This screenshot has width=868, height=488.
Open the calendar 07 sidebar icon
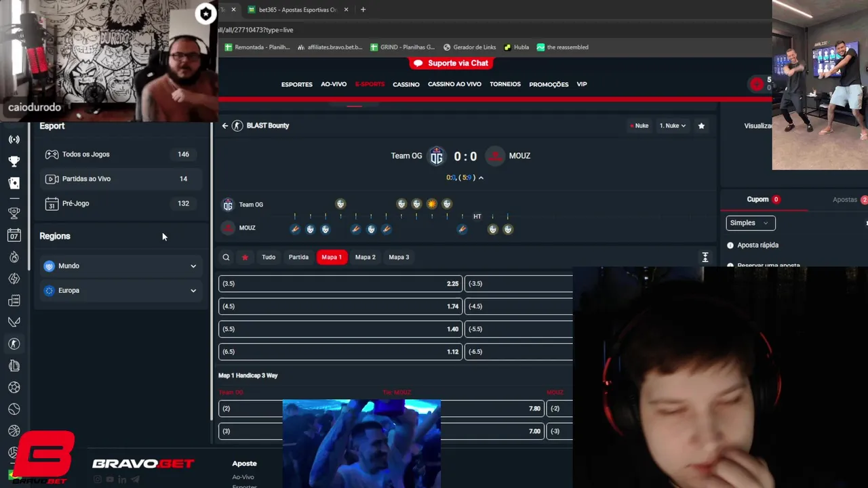14,235
